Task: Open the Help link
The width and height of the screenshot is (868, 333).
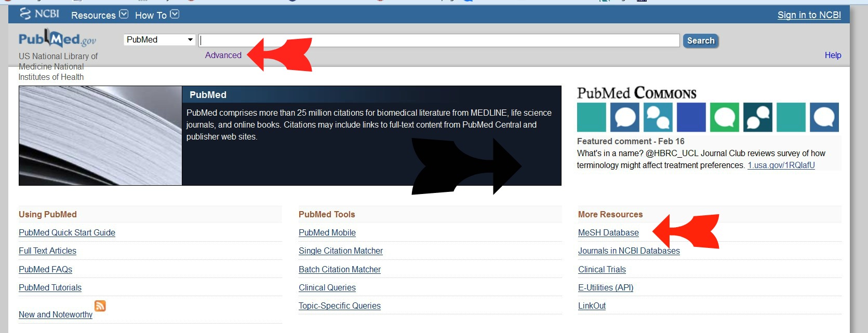Action: tap(833, 55)
